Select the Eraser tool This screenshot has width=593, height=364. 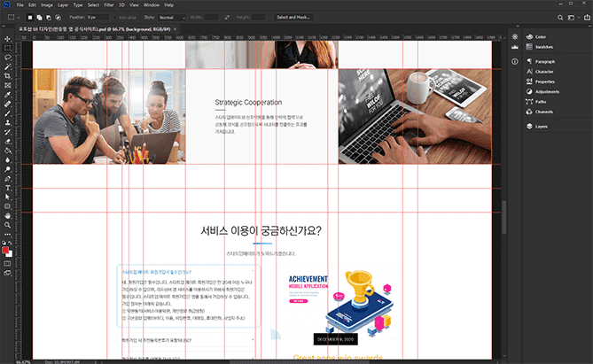pyautogui.click(x=7, y=142)
